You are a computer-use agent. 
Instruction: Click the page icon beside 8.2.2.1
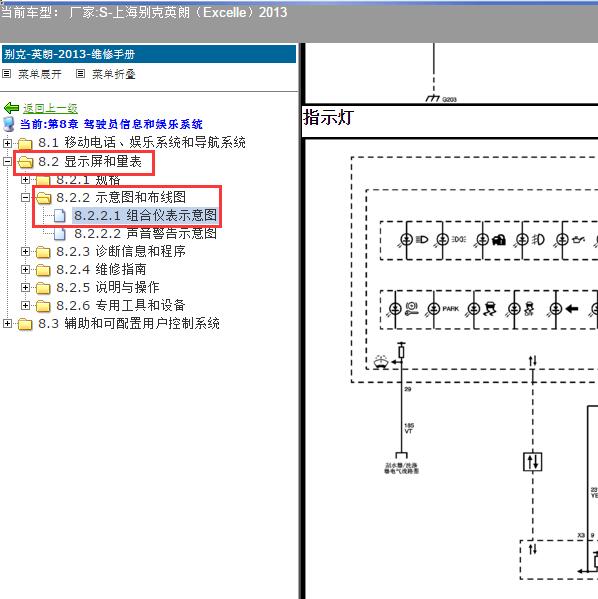pyautogui.click(x=60, y=215)
